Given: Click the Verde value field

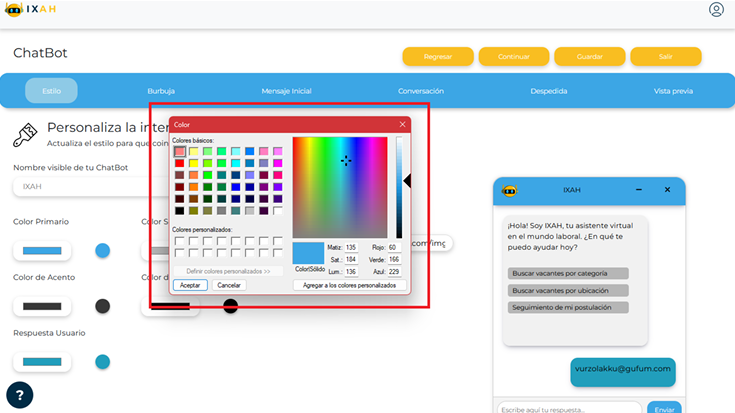Looking at the screenshot, I should pos(394,259).
